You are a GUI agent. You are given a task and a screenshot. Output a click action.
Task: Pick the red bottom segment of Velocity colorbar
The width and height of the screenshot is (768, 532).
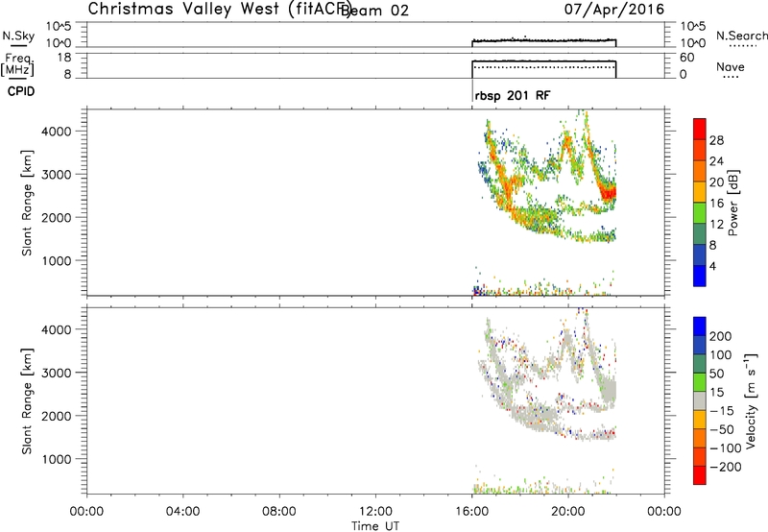click(x=700, y=475)
